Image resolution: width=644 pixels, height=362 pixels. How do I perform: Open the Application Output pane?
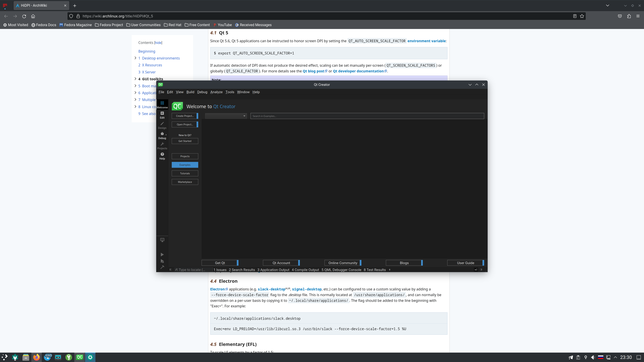coord(273,270)
